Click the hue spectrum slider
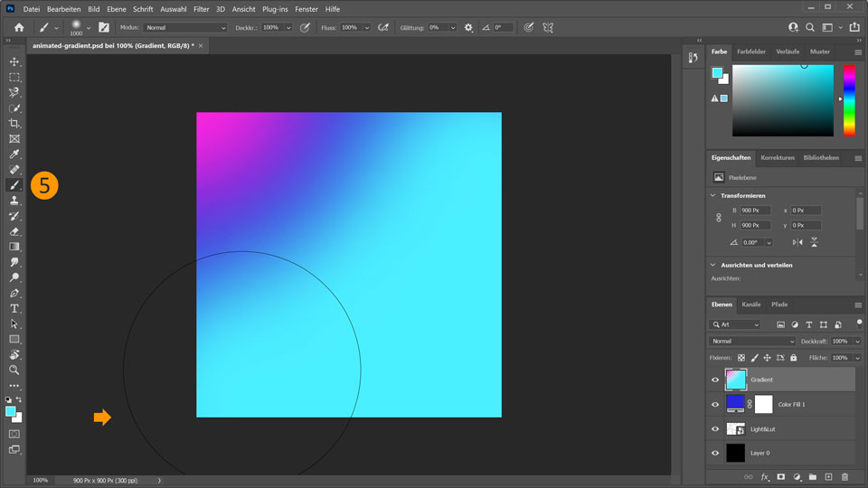Viewport: 868px width, 488px height. tap(849, 99)
